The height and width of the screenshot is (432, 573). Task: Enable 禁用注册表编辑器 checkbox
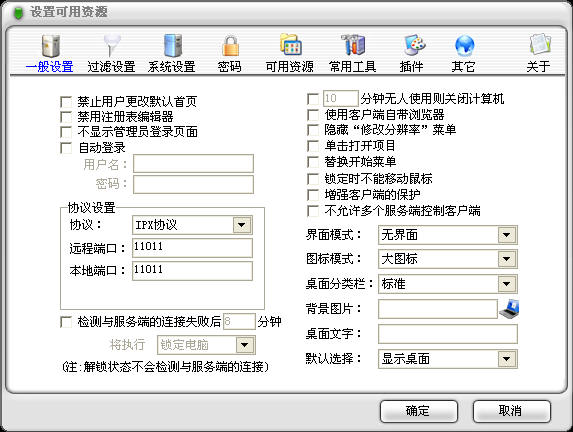coord(66,117)
